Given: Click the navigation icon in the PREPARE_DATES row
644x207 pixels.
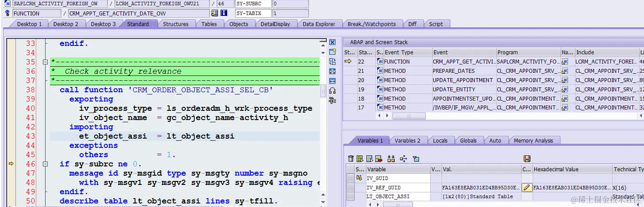Looking at the screenshot, I should coord(565,71).
